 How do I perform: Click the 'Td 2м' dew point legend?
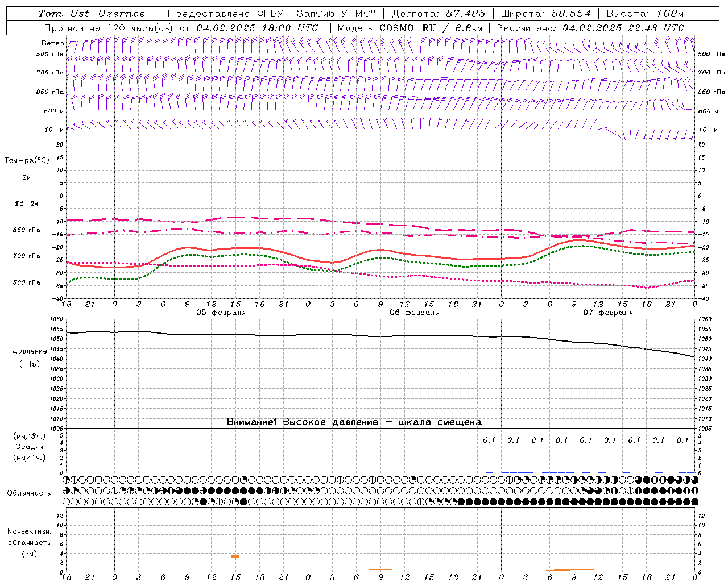point(27,203)
